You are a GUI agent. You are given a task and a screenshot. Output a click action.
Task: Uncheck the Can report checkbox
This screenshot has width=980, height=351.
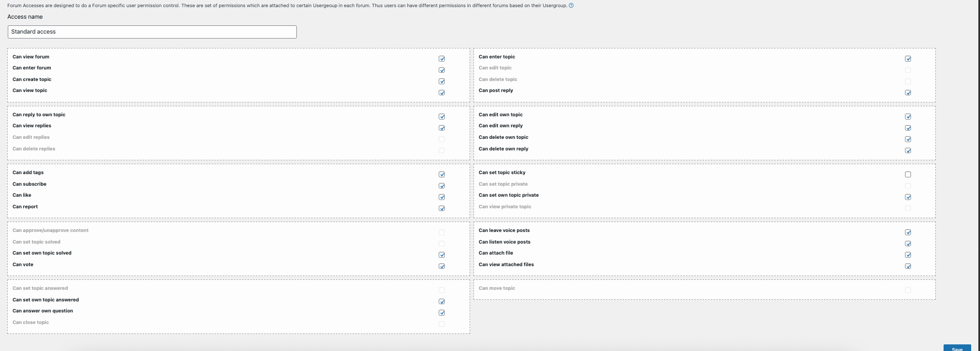(441, 208)
